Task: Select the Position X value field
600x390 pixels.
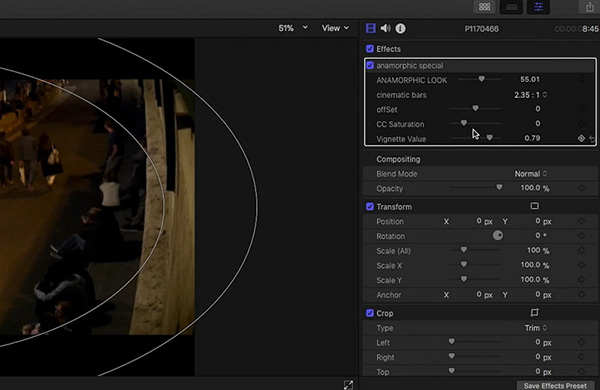Action: coord(484,221)
